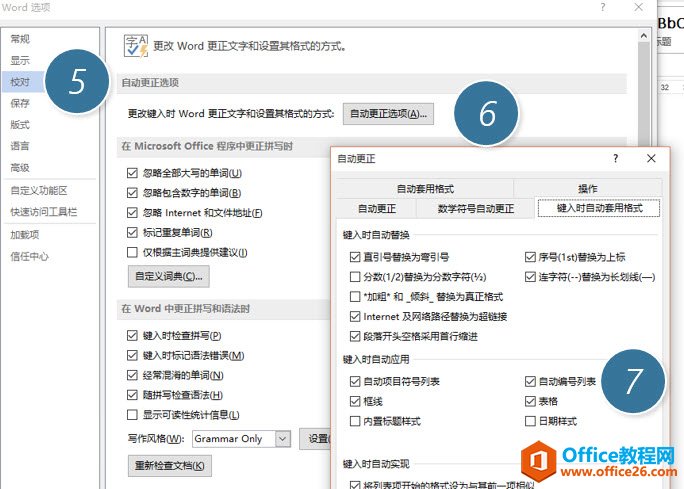This screenshot has height=489, width=684.
Task: Toggle 自动项目符号列表 checkbox
Action: (355, 382)
